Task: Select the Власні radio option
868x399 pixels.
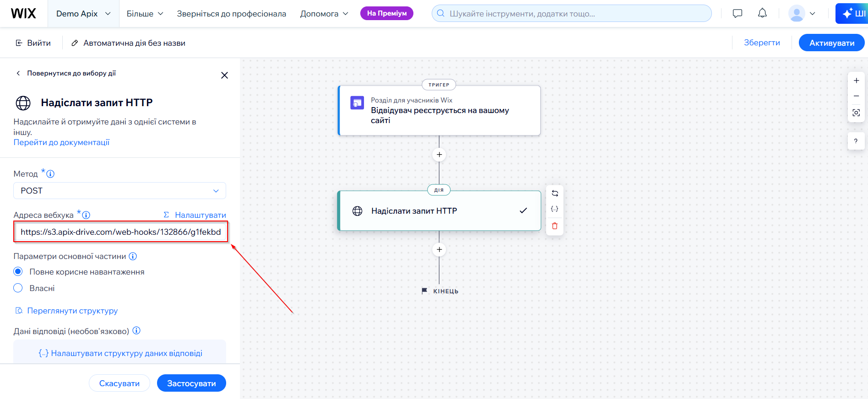Action: tap(18, 288)
